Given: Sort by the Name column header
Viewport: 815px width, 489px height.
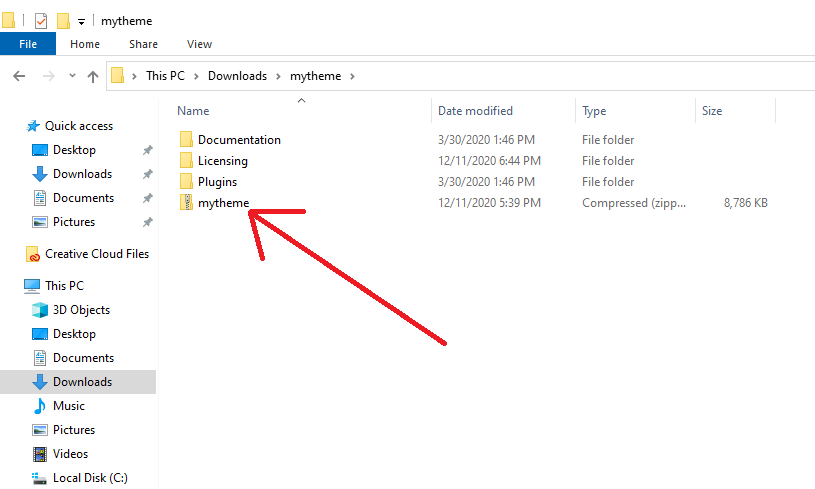Looking at the screenshot, I should tap(194, 111).
